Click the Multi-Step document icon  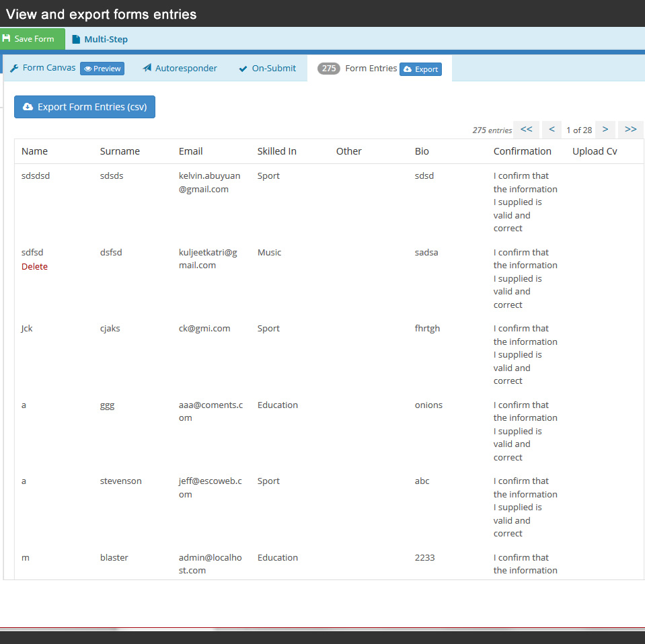[76, 39]
